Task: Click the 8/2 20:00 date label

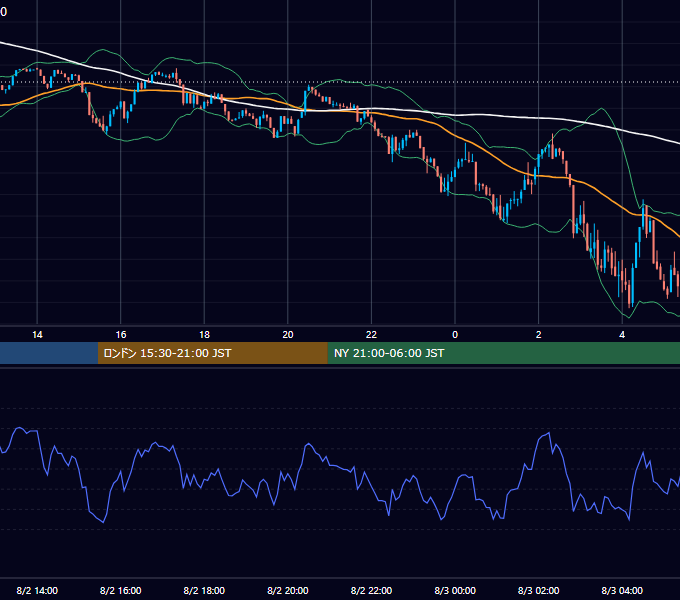Action: (288, 590)
